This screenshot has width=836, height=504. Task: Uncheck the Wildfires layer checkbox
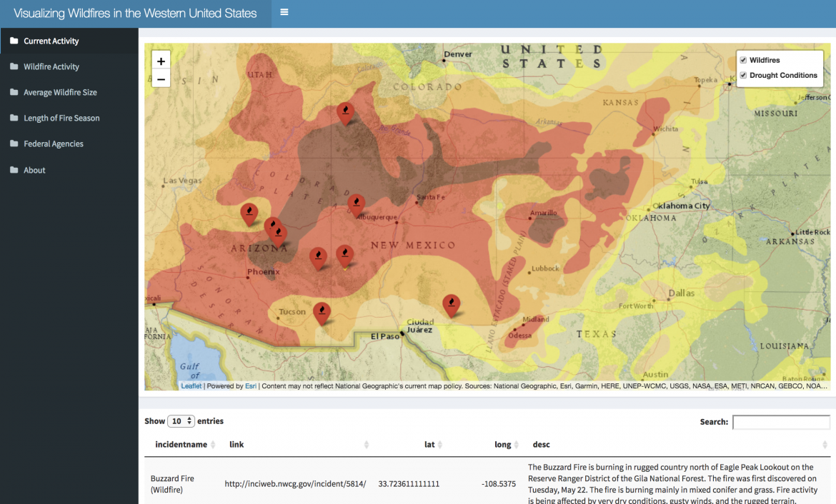coord(743,60)
